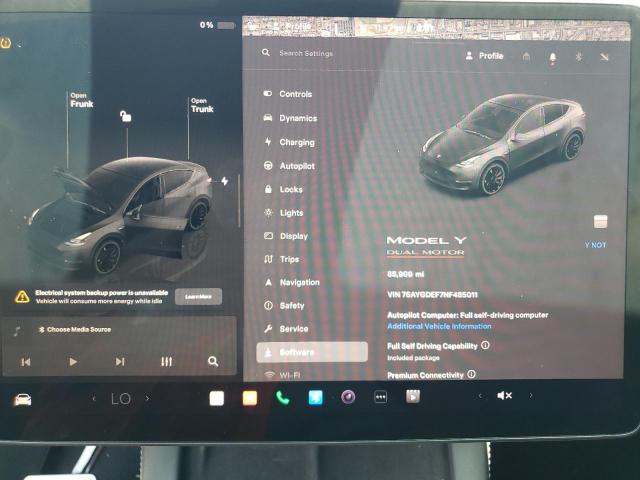Viewport: 640px width, 480px height.
Task: Open Bluetooth settings icon in header
Action: click(x=579, y=57)
